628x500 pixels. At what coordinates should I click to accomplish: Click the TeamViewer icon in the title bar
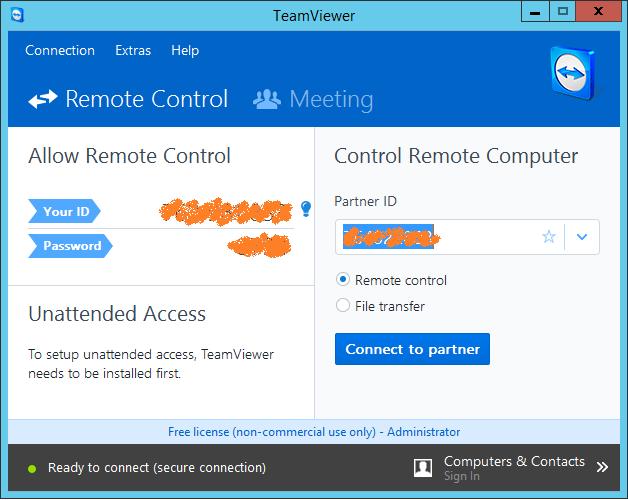[19, 15]
